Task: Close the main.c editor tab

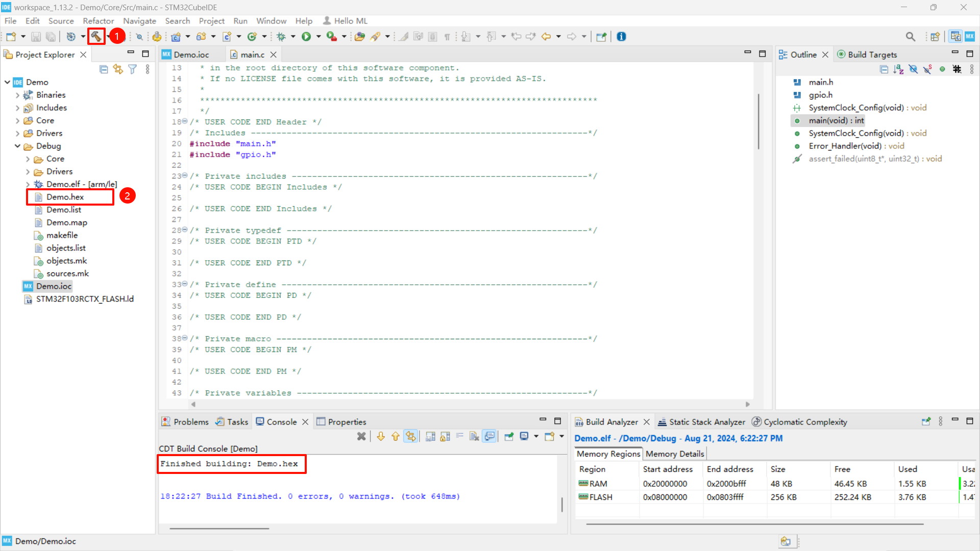Action: tap(274, 55)
